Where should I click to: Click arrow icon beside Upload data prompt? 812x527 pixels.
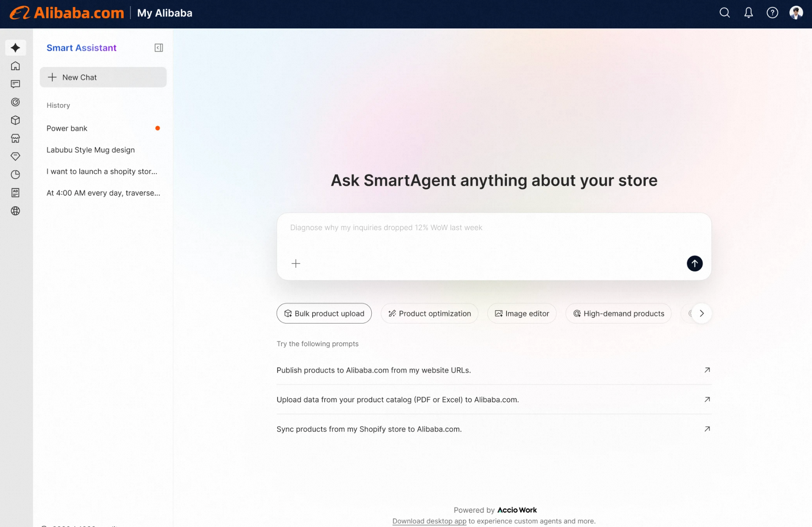click(707, 399)
